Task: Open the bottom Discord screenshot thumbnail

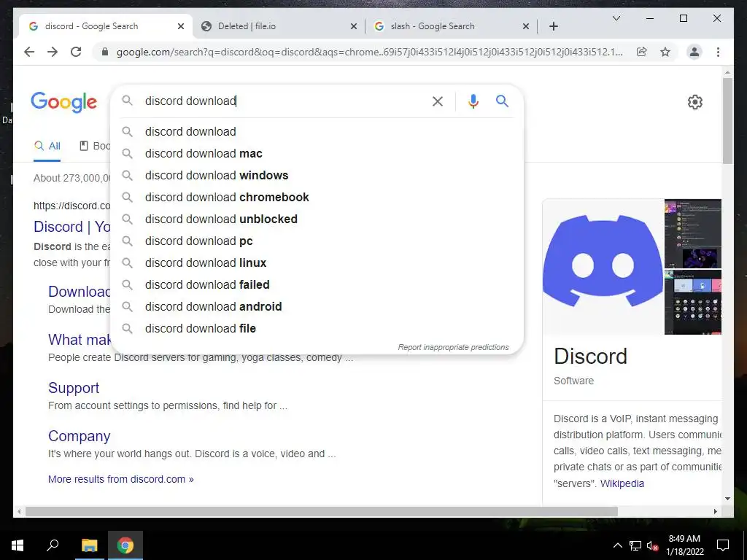Action: [693, 303]
